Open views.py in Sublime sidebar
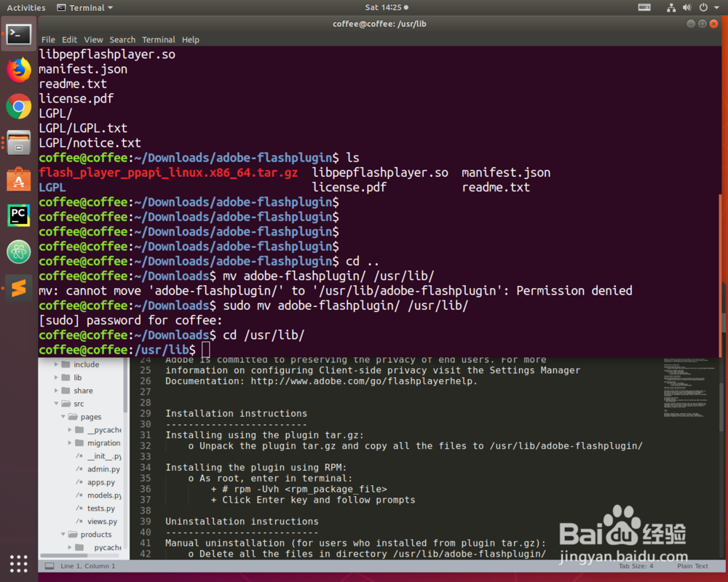The image size is (728, 582). point(102,521)
